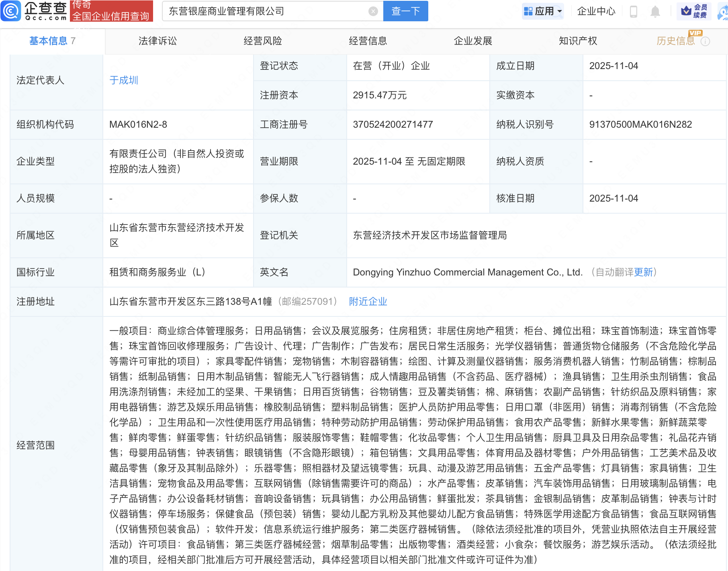Open the notifications bell
This screenshot has width=728, height=571.
coord(655,11)
